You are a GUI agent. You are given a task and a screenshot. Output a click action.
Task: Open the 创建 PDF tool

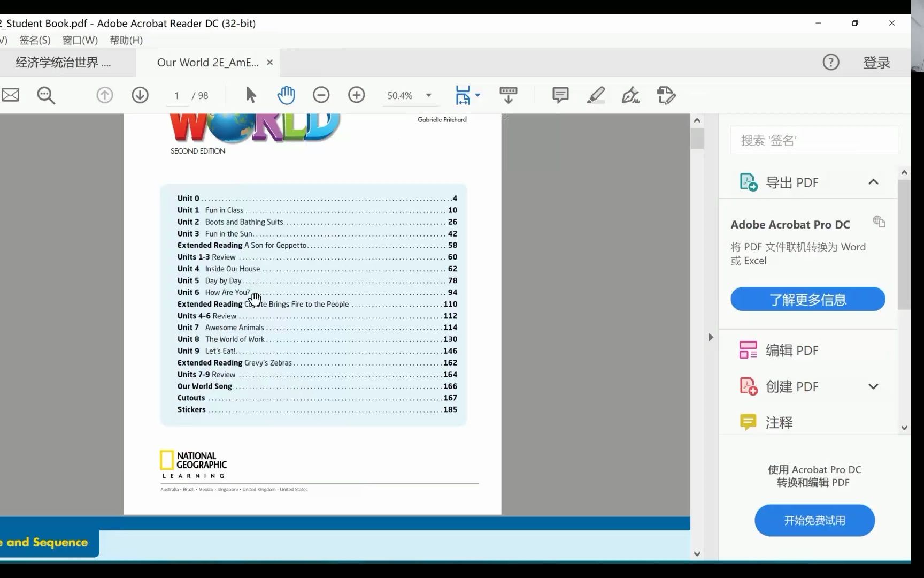(779, 386)
